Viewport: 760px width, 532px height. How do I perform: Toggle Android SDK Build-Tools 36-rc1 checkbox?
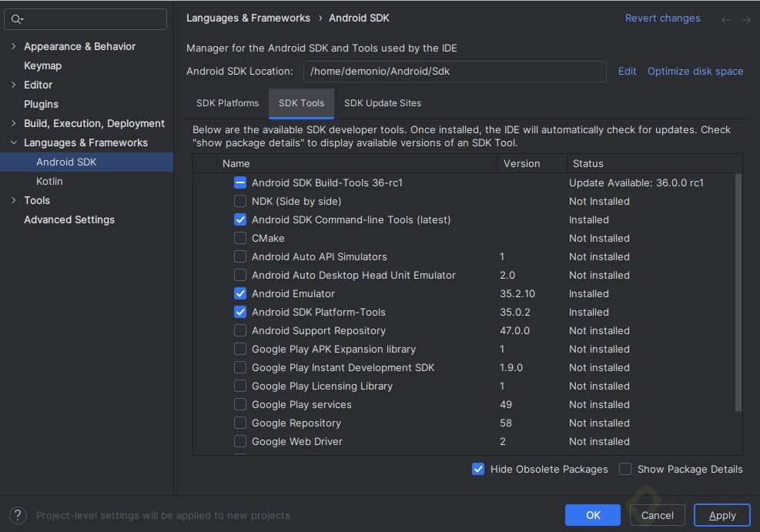click(240, 182)
